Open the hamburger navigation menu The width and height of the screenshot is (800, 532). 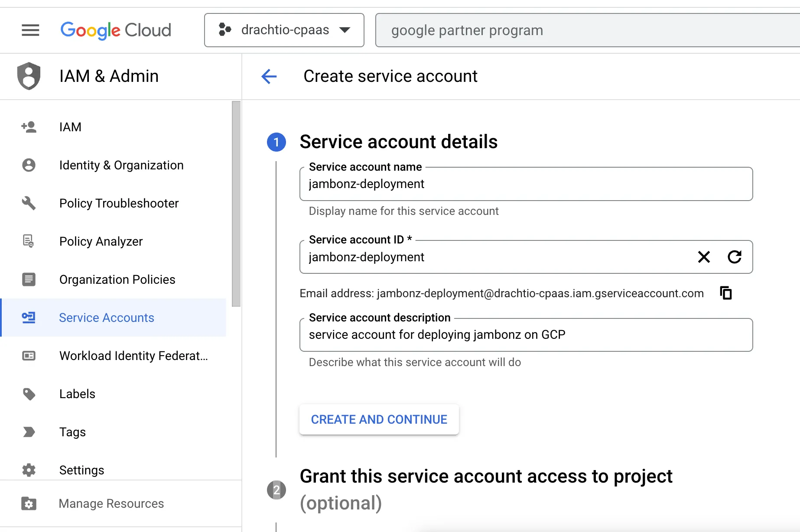pyautogui.click(x=30, y=30)
